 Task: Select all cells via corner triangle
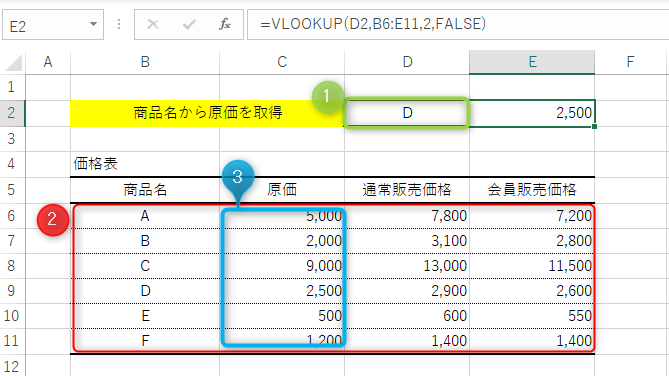coord(13,62)
